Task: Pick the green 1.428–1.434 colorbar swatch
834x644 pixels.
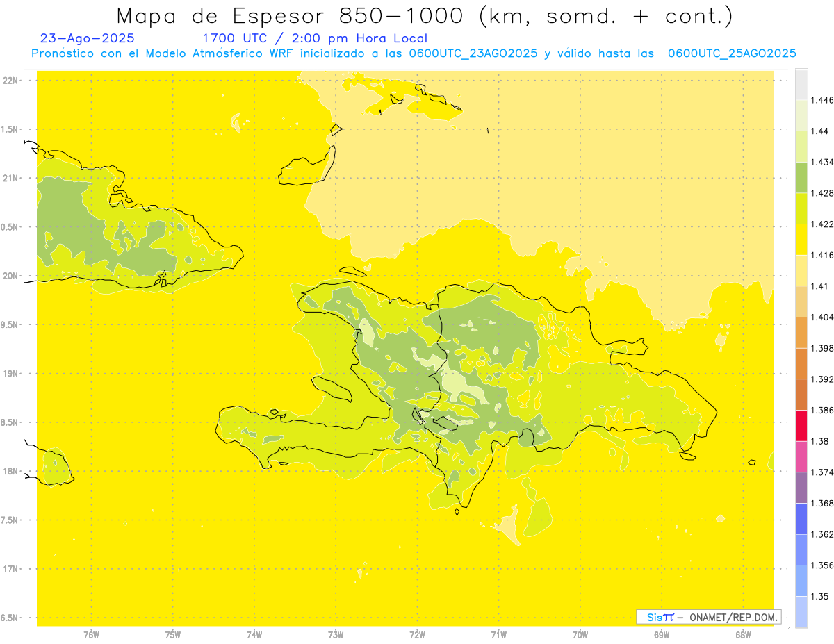Action: [801, 177]
